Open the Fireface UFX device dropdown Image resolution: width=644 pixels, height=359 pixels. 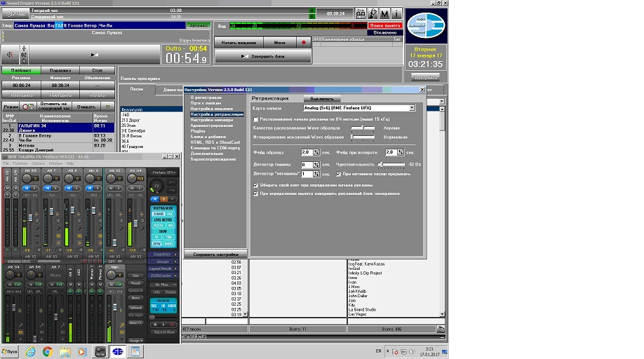click(x=163, y=172)
